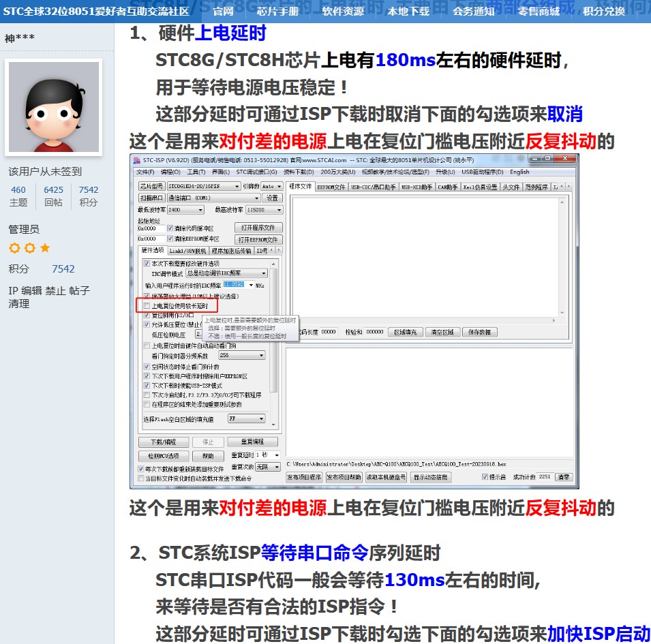Image resolution: width=651 pixels, height=644 pixels.
Task: Open 文件(F) menu in STC-ISP
Action: tap(145, 172)
